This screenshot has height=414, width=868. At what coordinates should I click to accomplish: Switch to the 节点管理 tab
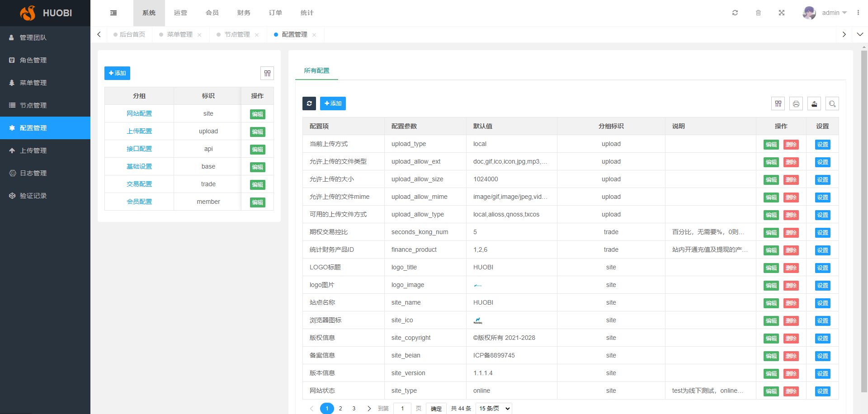tap(237, 34)
